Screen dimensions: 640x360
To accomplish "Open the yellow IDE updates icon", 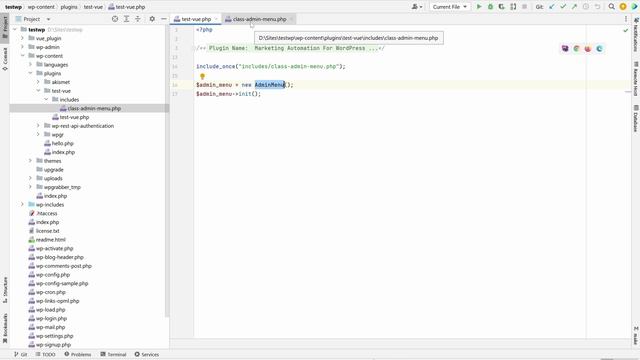I will [623, 7].
